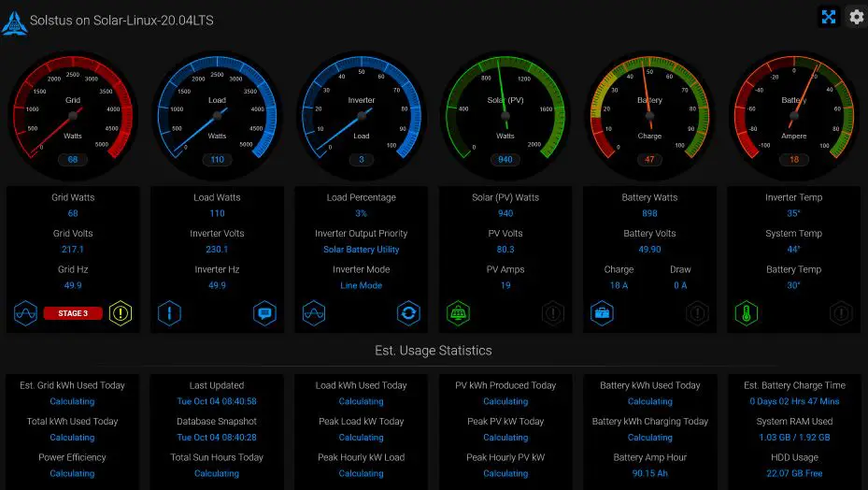
Task: Click the Est. Battery Charge Time value
Action: coord(794,401)
